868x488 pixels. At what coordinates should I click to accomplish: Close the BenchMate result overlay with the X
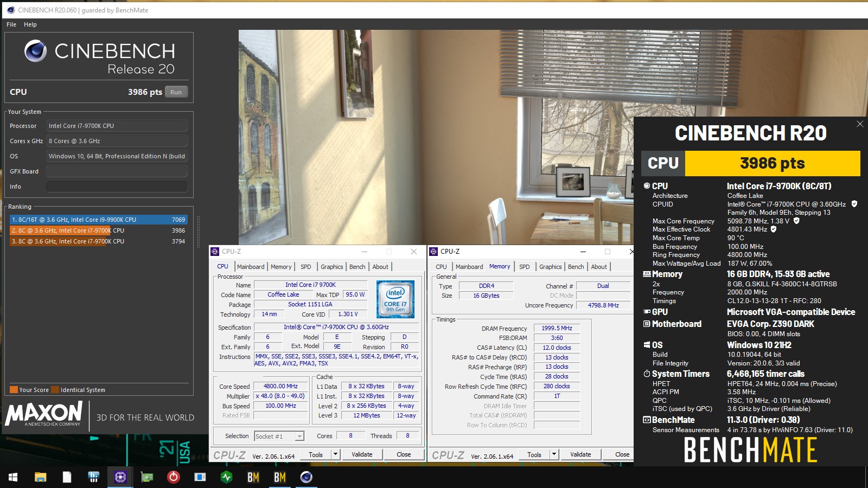click(860, 124)
